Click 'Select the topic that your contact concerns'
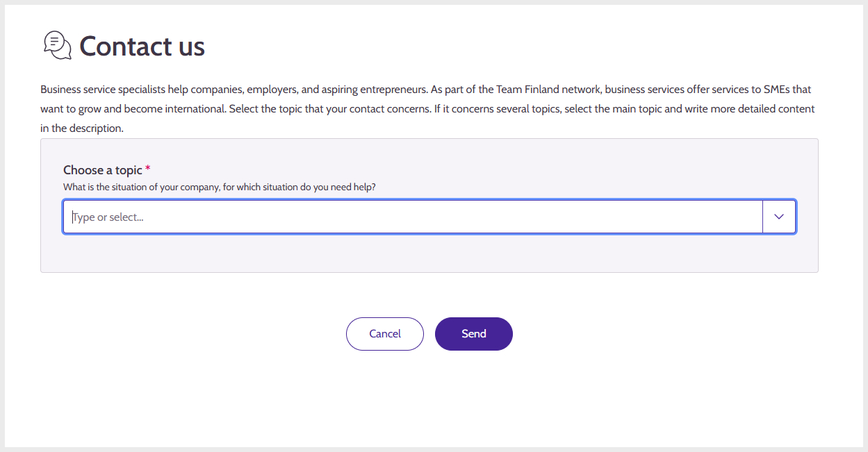Screen dimensions: 868x452 coord(329,109)
